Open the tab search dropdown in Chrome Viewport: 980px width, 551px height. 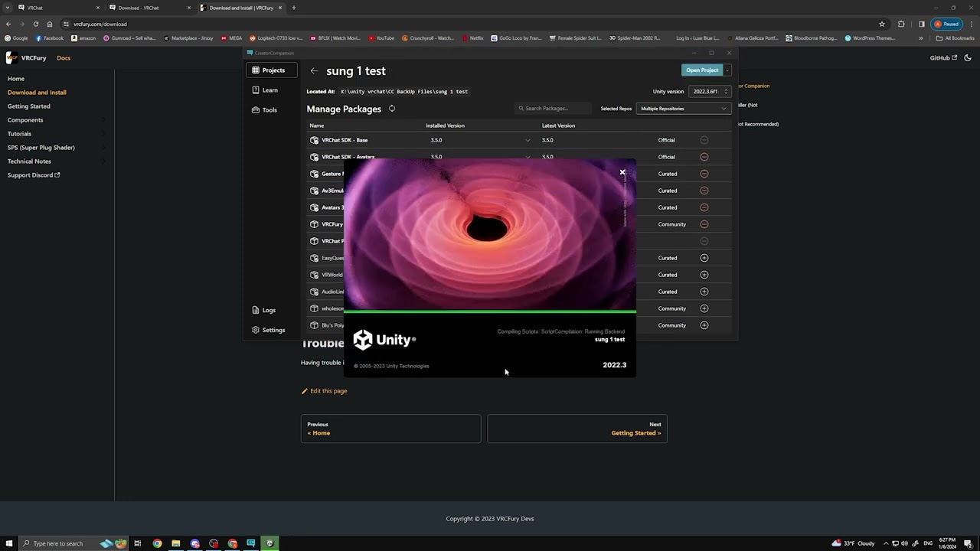click(8, 8)
